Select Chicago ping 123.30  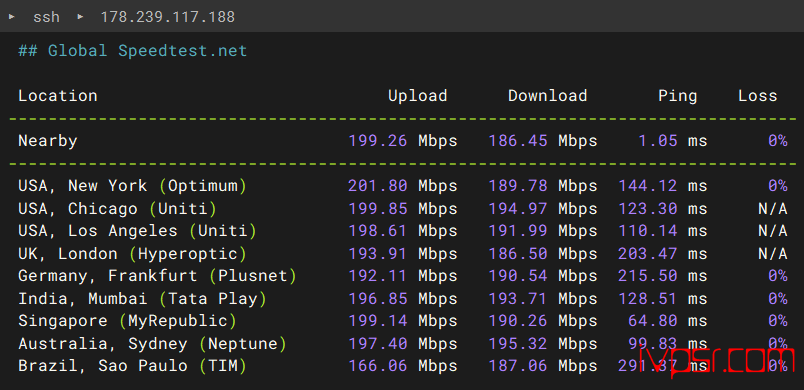click(x=648, y=209)
